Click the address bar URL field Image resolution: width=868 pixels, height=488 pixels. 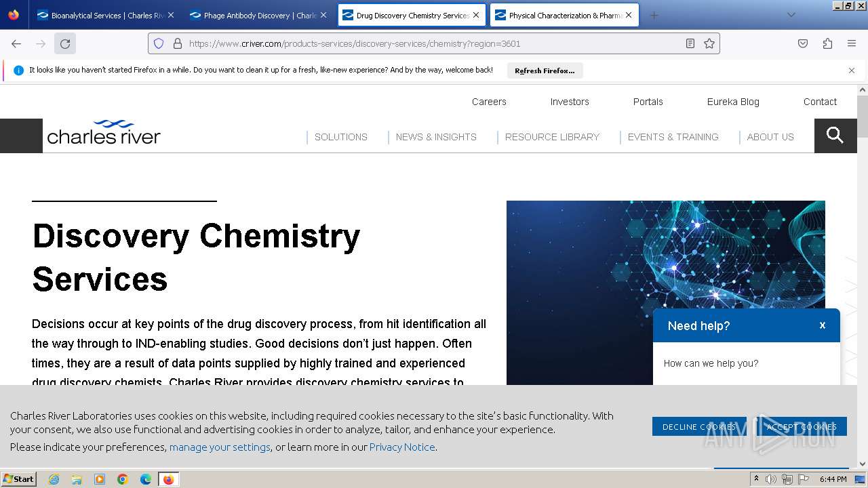coord(434,43)
